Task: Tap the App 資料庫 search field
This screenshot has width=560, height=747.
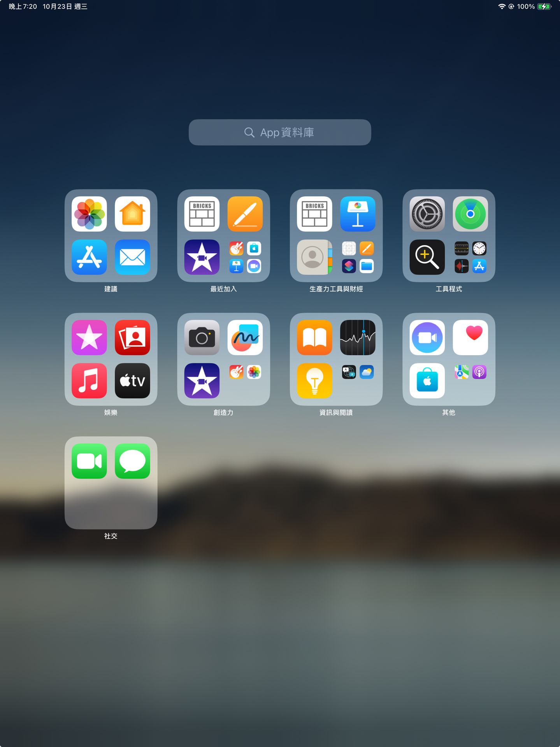Action: point(280,132)
